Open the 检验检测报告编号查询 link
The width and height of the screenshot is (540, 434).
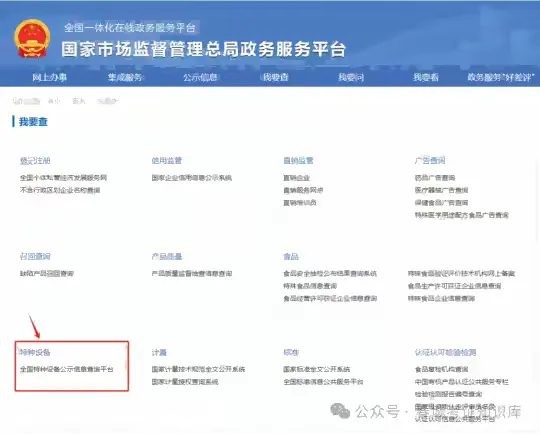point(448,394)
